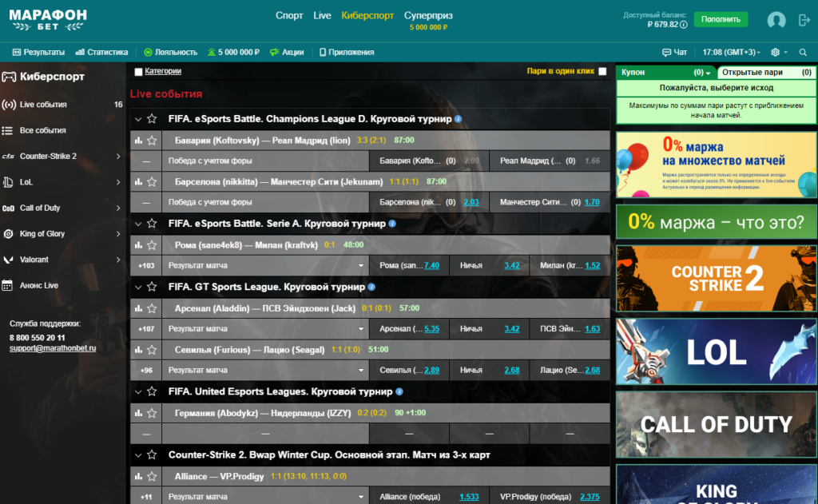Open the settings gear icon

coord(775,52)
